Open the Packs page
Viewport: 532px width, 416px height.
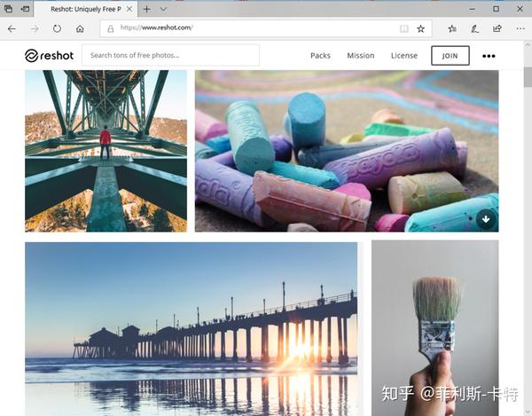[x=320, y=56]
